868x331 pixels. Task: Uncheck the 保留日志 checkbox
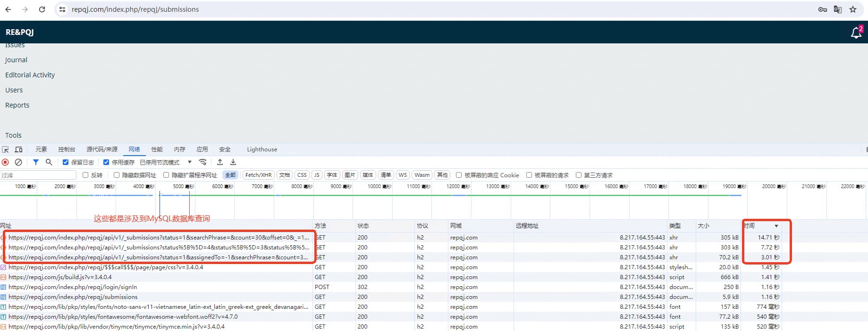(x=66, y=162)
